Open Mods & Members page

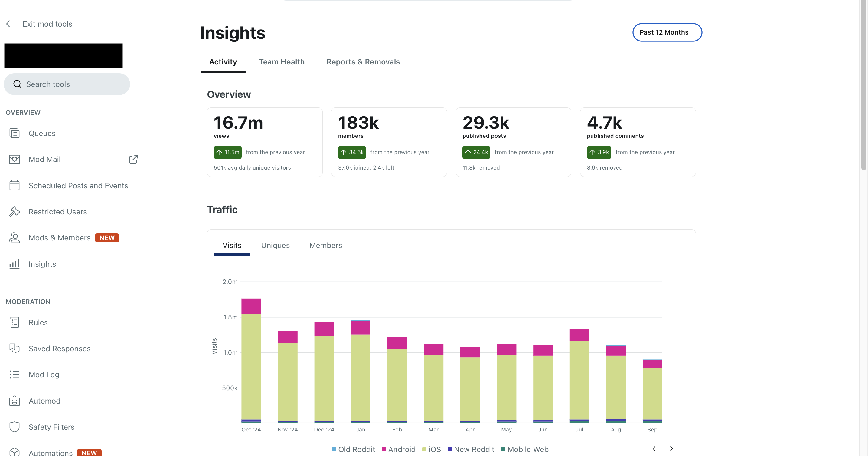tap(60, 238)
